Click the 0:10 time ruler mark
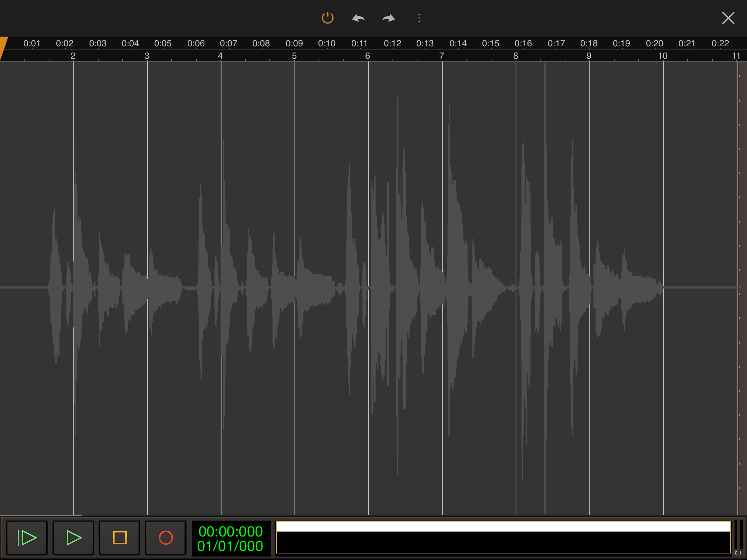Screen dimensions: 747x560 tap(326, 44)
